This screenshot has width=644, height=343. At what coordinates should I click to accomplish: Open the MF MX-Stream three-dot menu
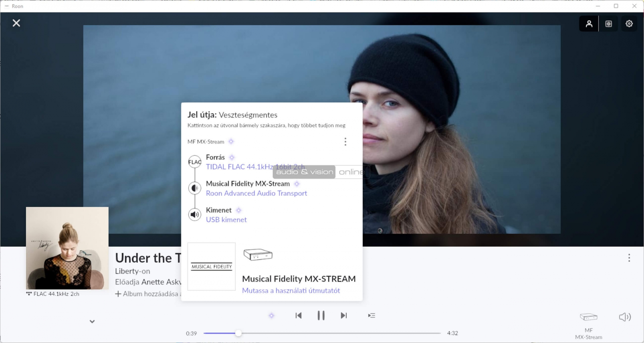345,142
